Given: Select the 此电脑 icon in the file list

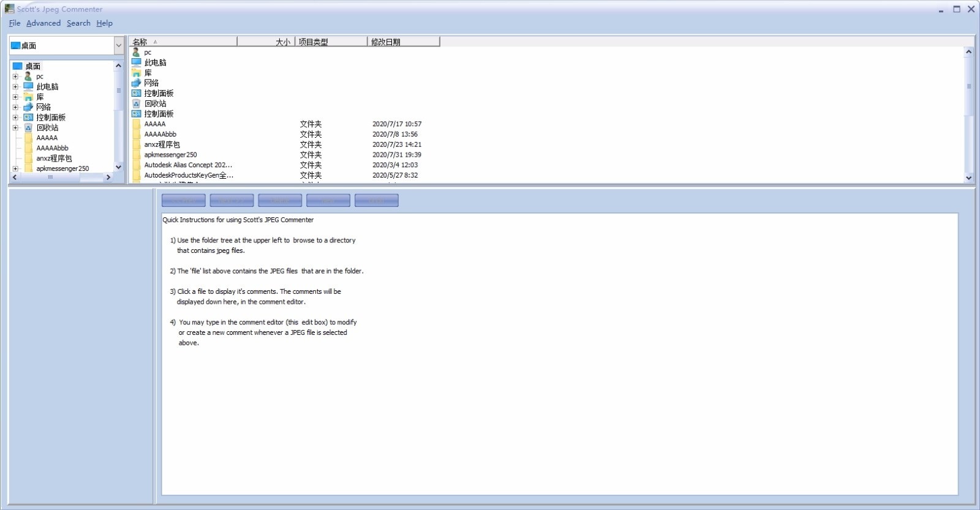Looking at the screenshot, I should tap(137, 62).
